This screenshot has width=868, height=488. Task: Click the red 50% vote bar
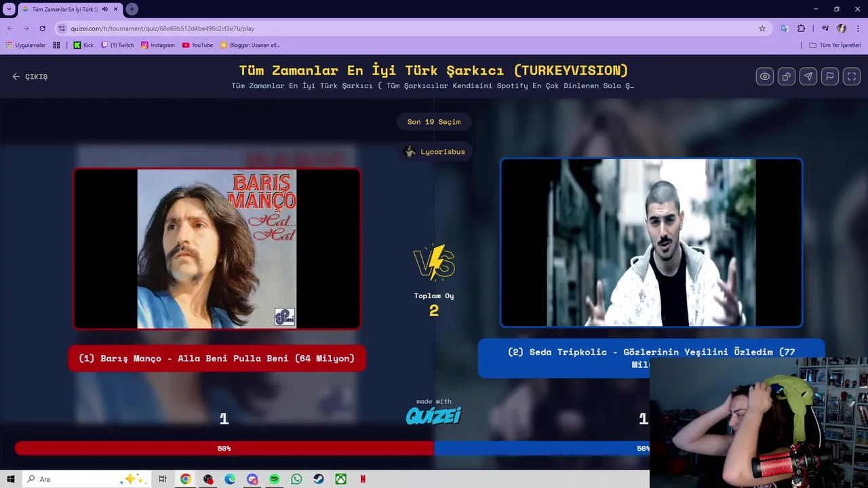[224, 449]
